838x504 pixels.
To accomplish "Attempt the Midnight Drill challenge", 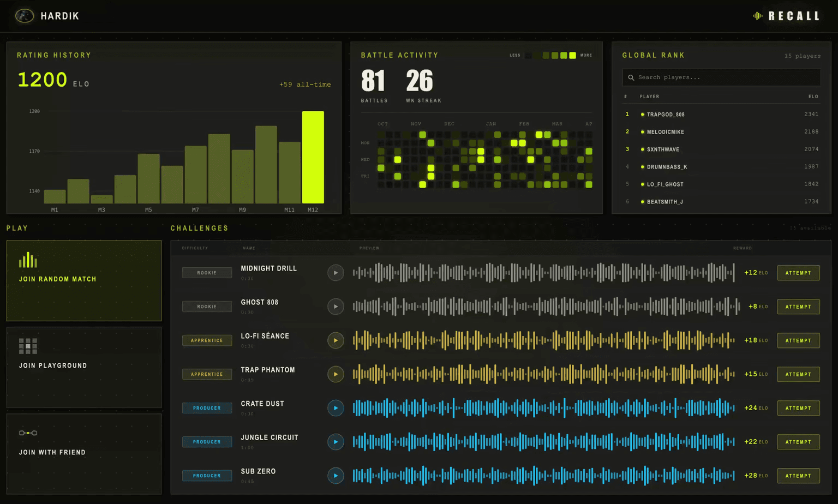I will (798, 273).
